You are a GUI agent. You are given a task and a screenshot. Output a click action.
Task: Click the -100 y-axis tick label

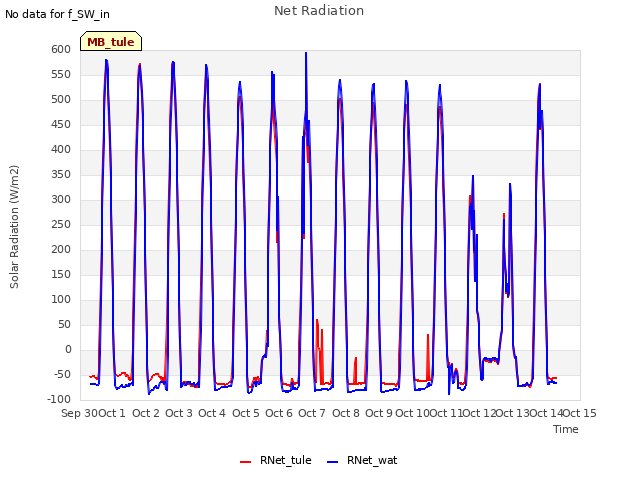pos(59,399)
